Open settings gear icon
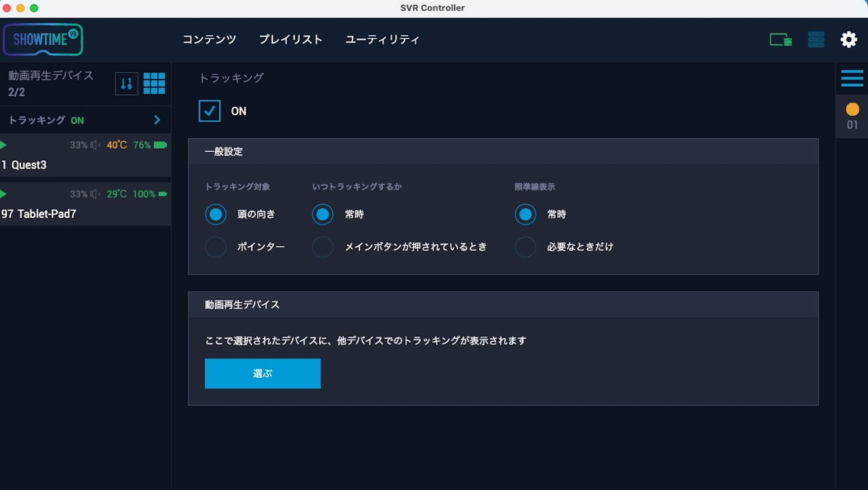The height and width of the screenshot is (490, 868). pyautogui.click(x=849, y=40)
